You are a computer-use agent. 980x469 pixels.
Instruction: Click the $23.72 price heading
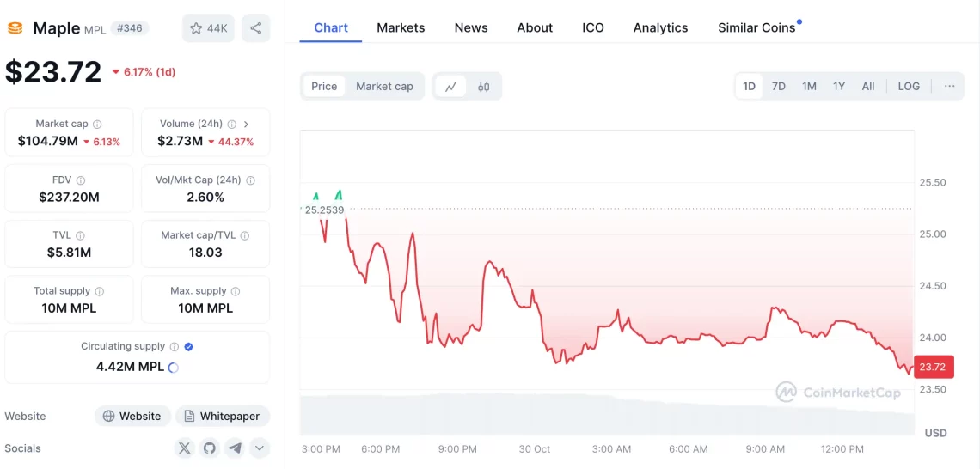click(x=53, y=72)
